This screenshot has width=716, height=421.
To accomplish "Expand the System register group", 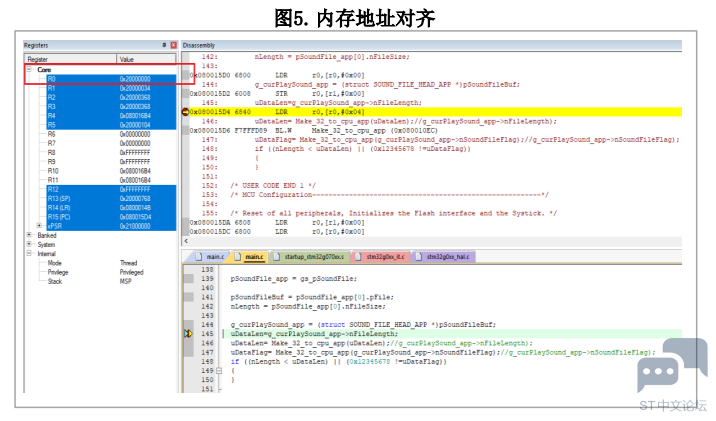I will (29, 244).
